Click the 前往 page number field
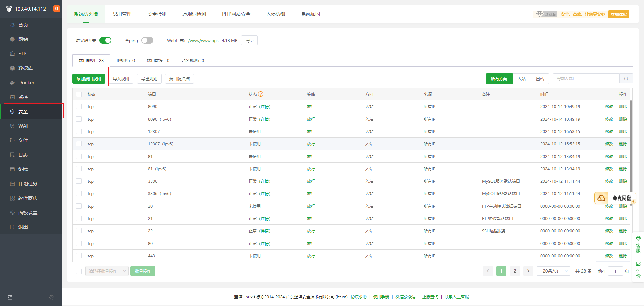This screenshot has height=306, width=644. point(615,271)
